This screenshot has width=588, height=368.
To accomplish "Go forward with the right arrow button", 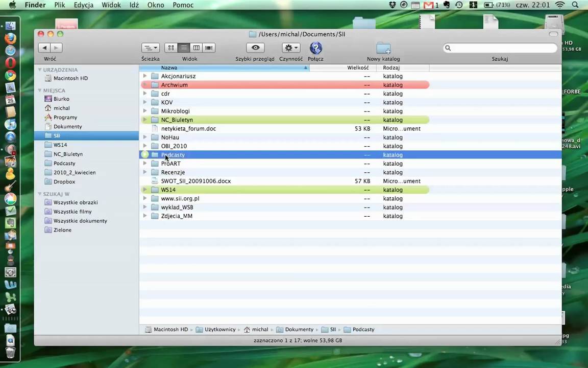I will click(x=56, y=48).
